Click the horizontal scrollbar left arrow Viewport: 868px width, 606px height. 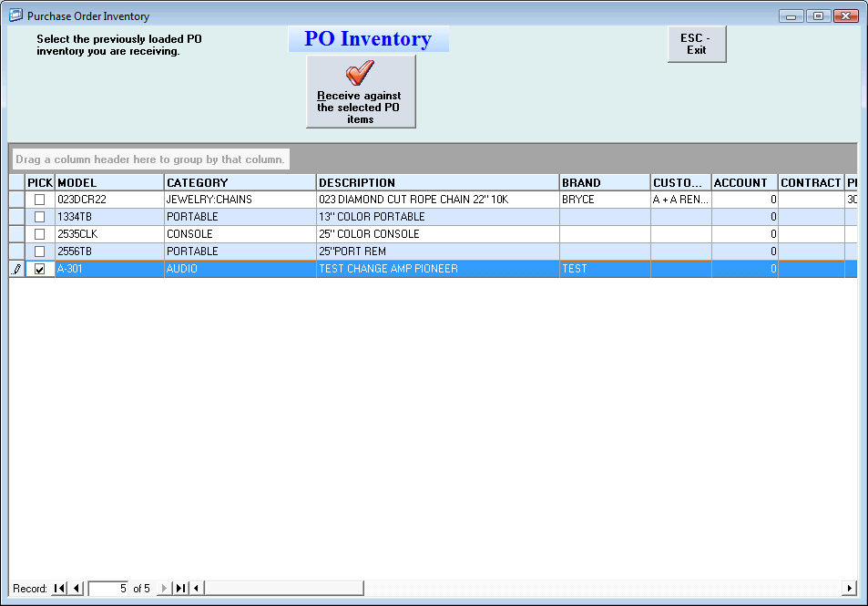(x=197, y=589)
